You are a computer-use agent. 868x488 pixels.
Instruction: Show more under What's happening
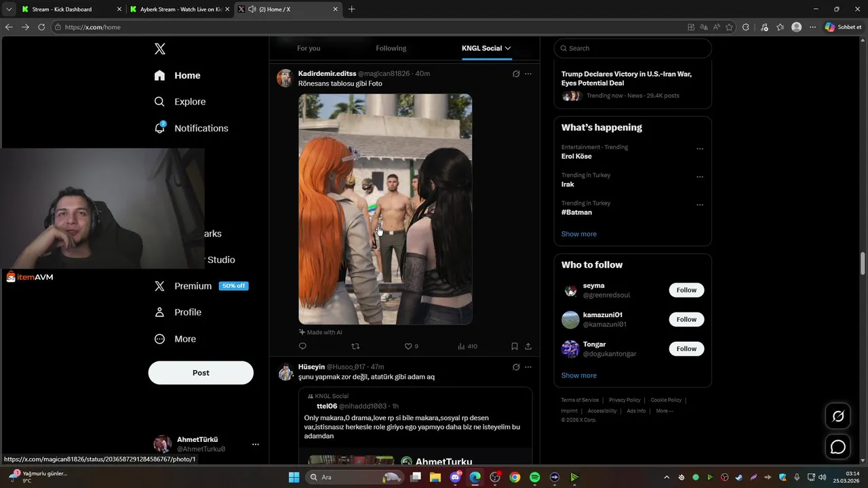tap(578, 234)
